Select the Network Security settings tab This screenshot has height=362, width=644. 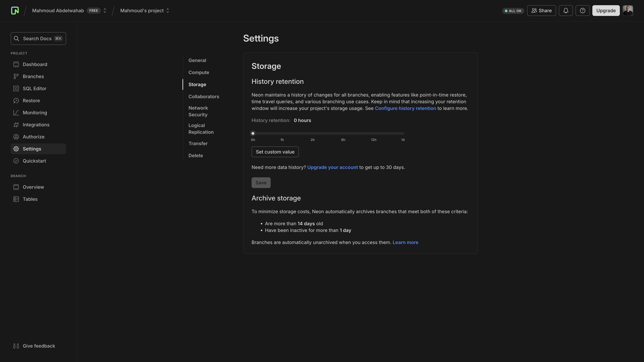tap(198, 111)
